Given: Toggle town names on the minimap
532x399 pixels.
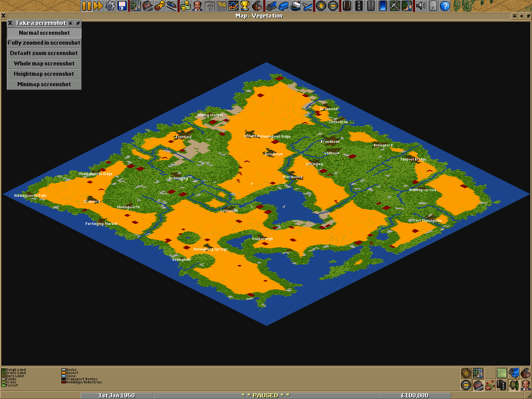Looking at the screenshot, I should tap(478, 385).
